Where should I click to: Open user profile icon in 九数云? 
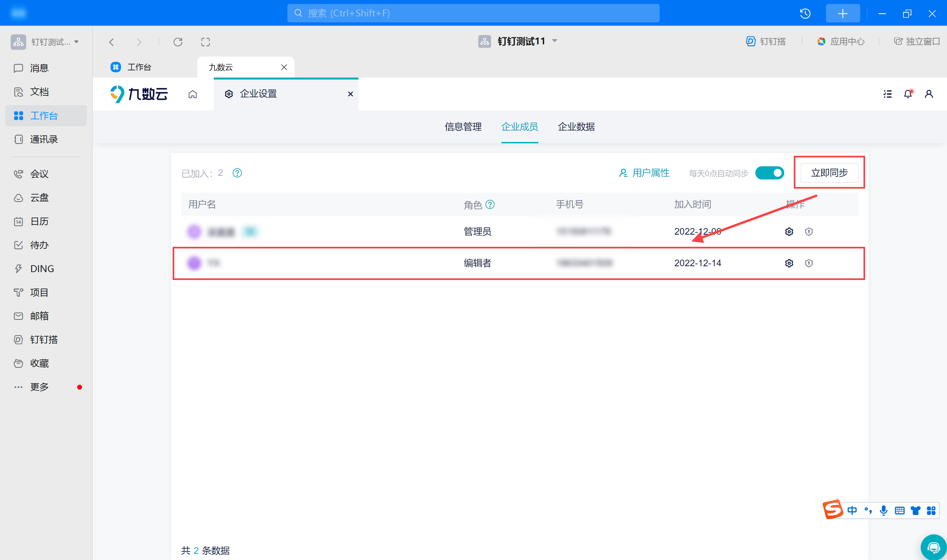(x=929, y=94)
